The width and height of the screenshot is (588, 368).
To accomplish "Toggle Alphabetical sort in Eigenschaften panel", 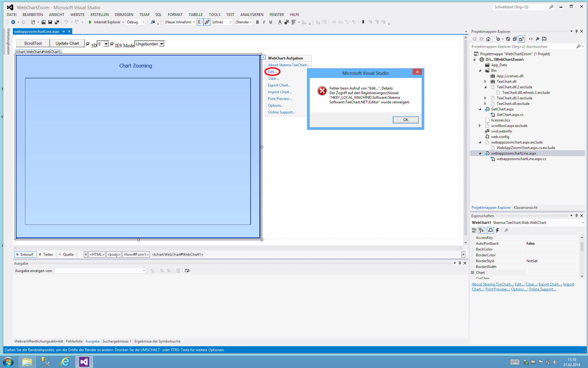I will pyautogui.click(x=481, y=230).
